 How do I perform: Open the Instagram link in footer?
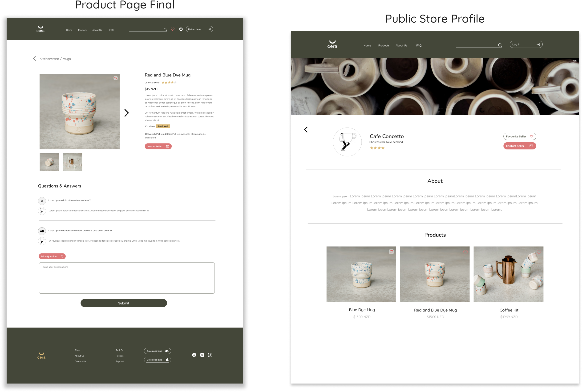point(202,355)
